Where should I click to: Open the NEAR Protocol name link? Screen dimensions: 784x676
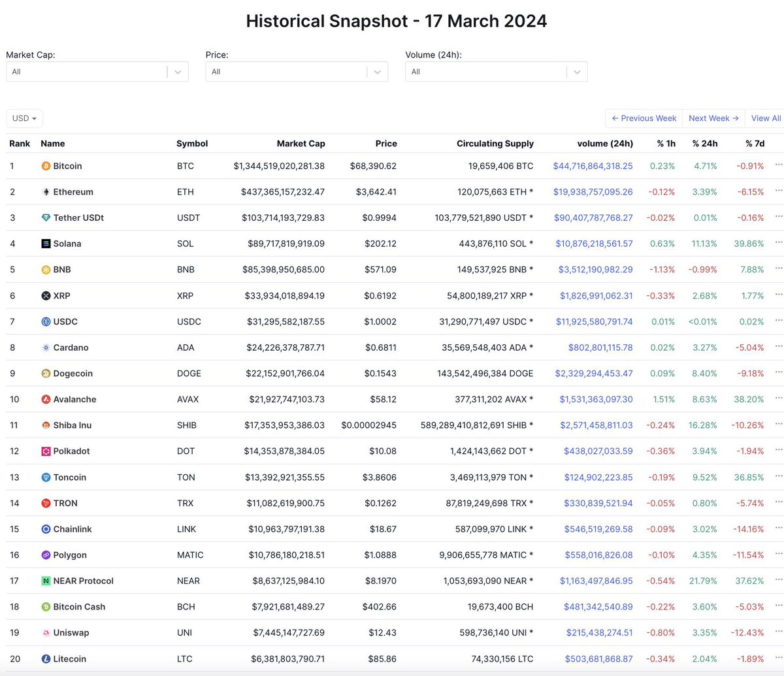(x=84, y=581)
